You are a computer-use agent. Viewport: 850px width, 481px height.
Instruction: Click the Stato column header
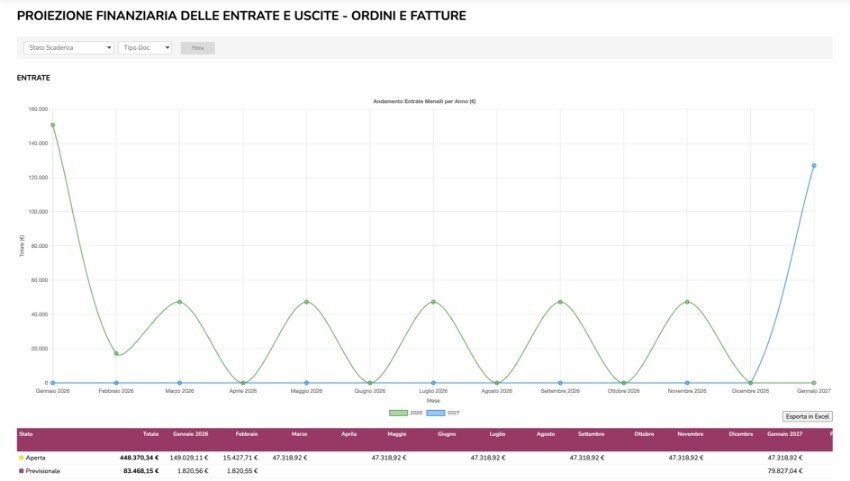pyautogui.click(x=26, y=434)
